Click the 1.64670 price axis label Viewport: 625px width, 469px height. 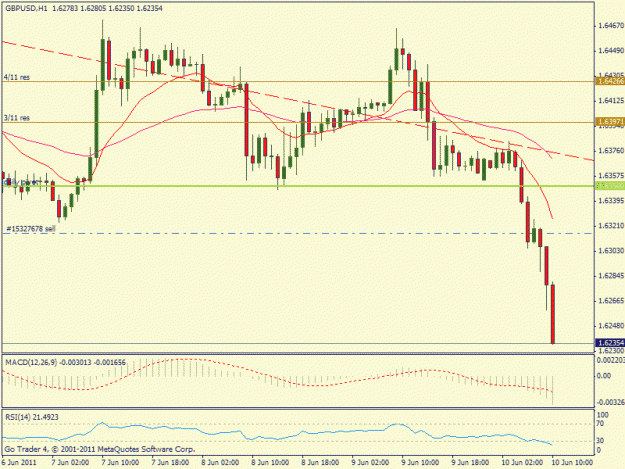point(611,26)
